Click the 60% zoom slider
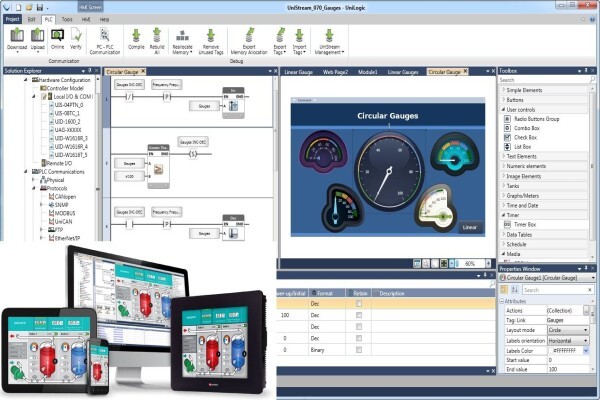This screenshot has width=600, height=400. coord(470,263)
